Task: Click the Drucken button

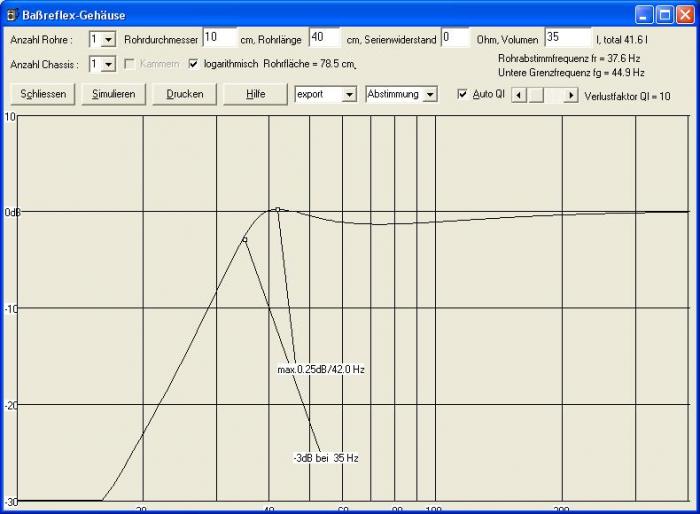Action: pos(184,93)
